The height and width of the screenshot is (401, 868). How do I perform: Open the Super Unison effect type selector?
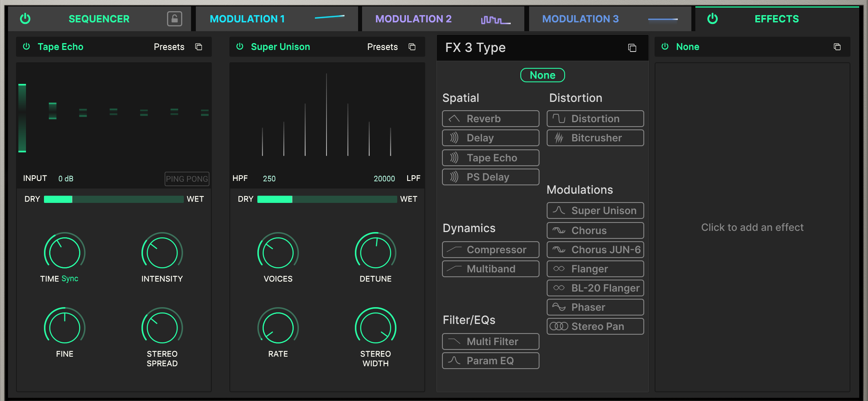tap(280, 47)
